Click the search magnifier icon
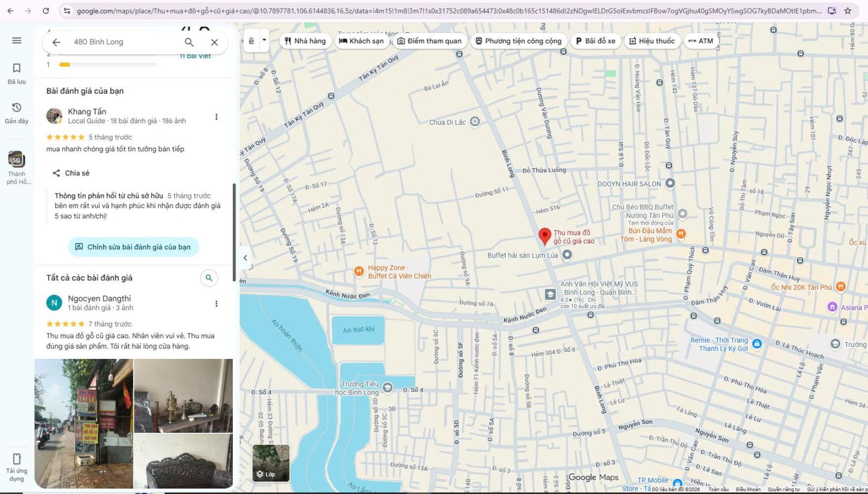Screen dimensions: 868x494 189,42
